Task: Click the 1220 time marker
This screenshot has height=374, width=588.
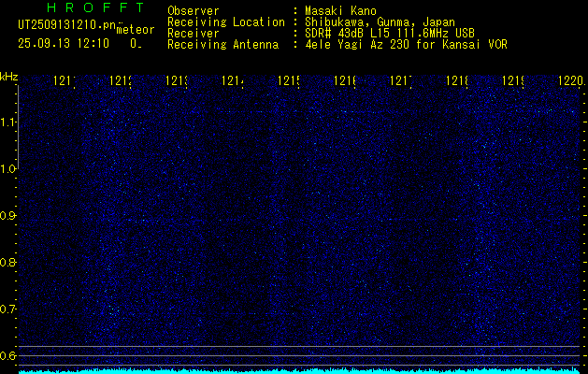Action: point(571,80)
